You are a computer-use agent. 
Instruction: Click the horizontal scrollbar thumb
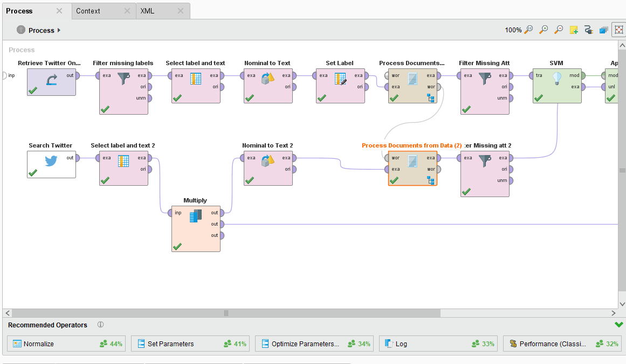click(226, 313)
